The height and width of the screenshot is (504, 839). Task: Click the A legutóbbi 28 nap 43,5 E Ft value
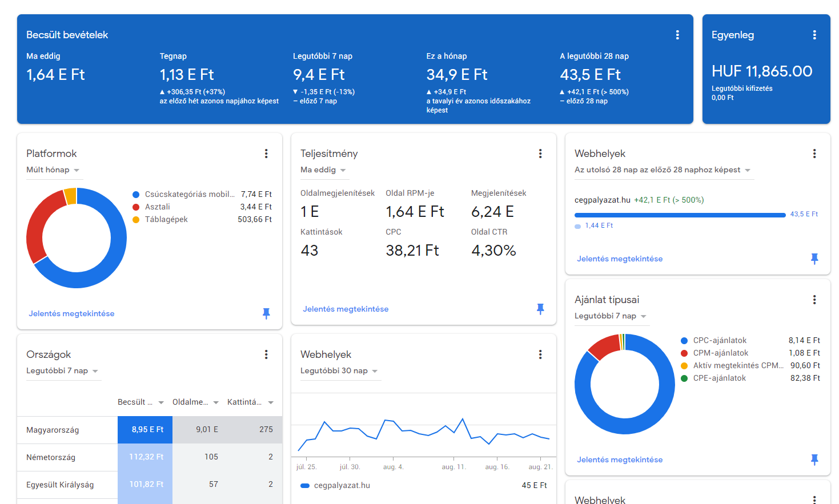coord(591,75)
